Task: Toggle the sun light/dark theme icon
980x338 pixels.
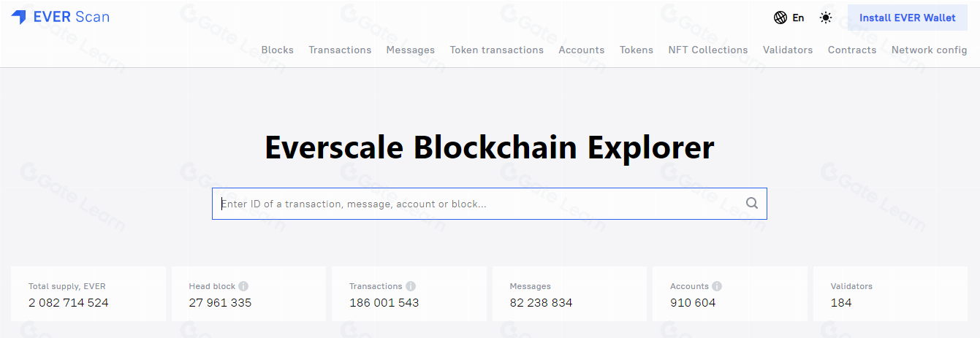Action: pos(826,18)
